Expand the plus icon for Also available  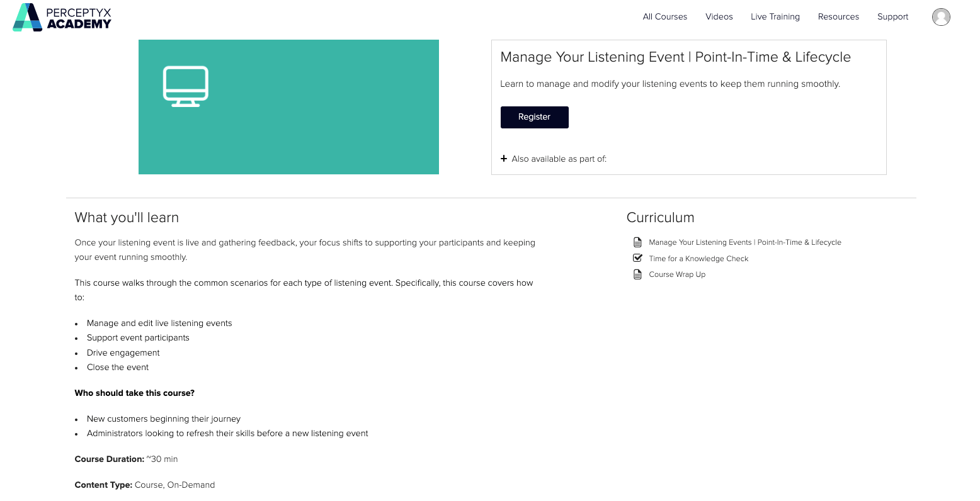coord(504,159)
